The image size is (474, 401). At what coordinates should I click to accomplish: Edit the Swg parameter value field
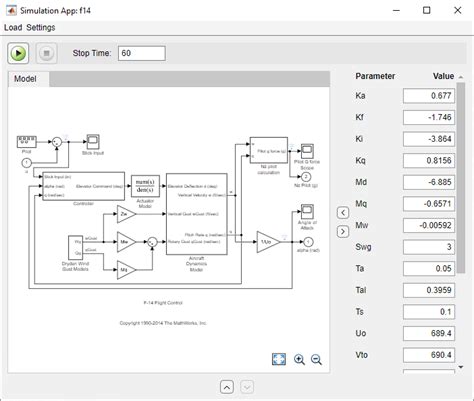click(x=429, y=247)
